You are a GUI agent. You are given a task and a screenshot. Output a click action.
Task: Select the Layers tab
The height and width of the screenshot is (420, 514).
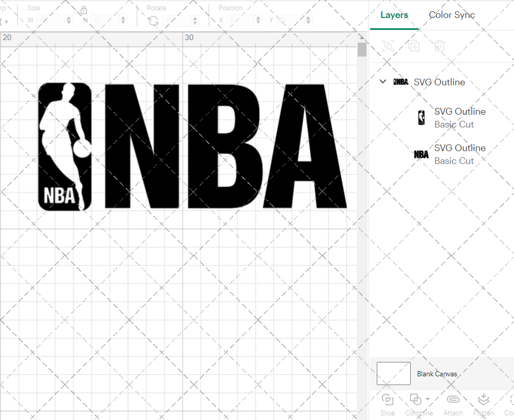394,15
